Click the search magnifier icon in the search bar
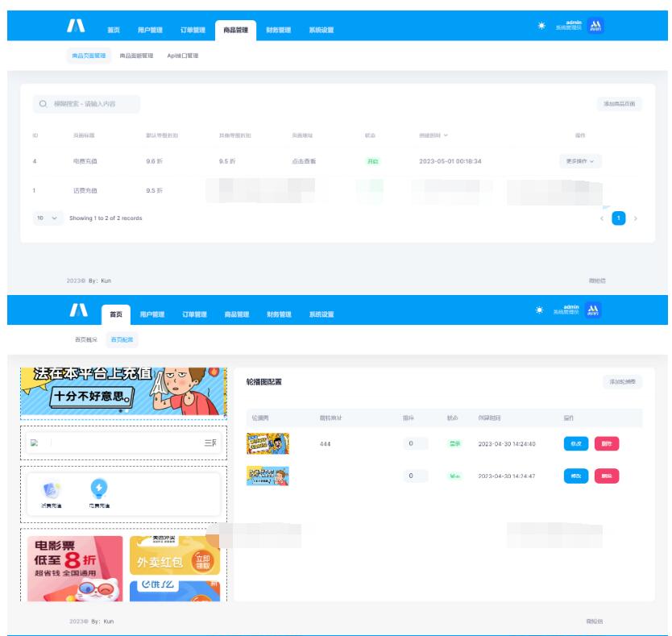 (41, 105)
